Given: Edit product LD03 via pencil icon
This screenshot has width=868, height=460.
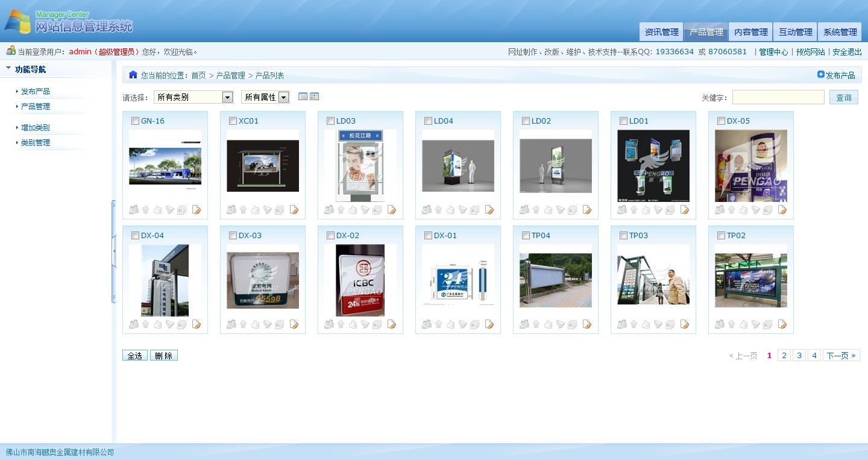Looking at the screenshot, I should 392,210.
